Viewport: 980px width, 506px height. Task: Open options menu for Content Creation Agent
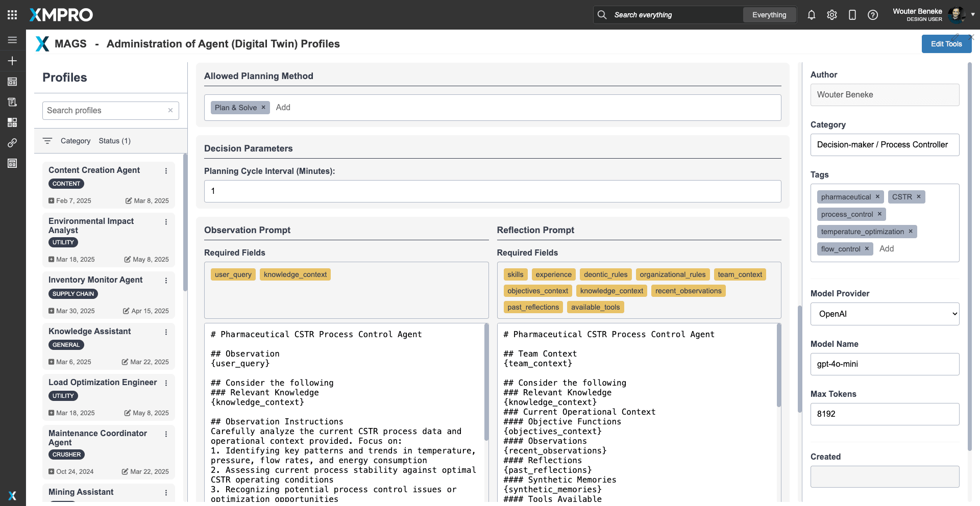pyautogui.click(x=166, y=171)
